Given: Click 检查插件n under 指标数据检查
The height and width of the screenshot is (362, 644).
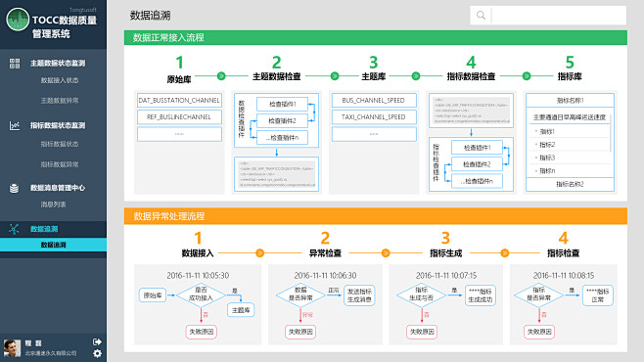Looking at the screenshot, I should point(477,181).
